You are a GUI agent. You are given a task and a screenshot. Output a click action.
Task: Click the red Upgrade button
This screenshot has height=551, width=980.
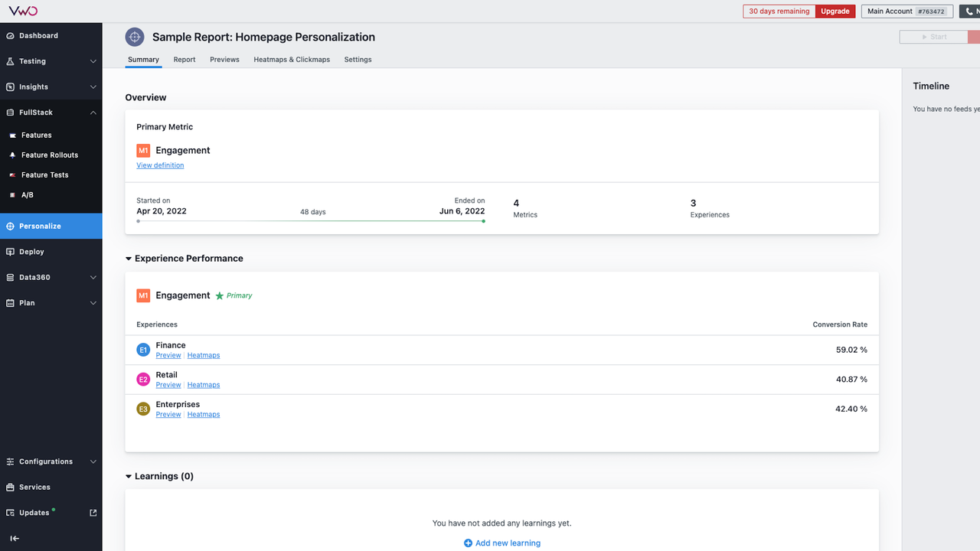(835, 11)
